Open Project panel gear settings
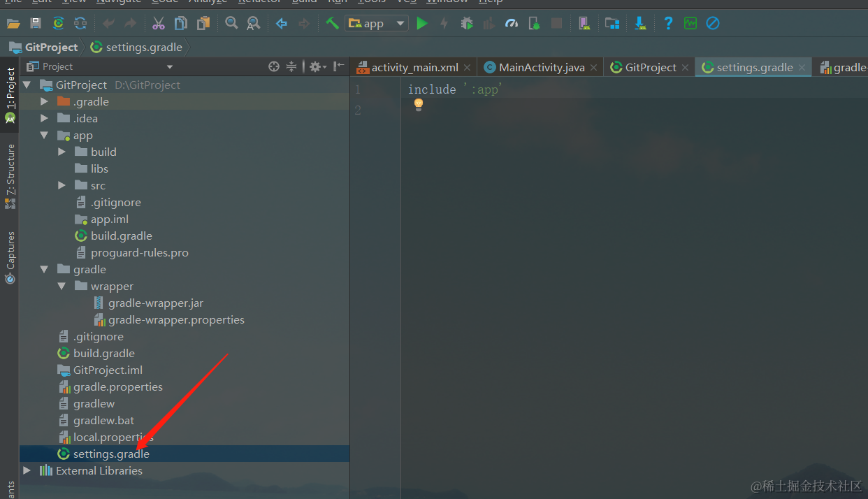Viewport: 868px width, 499px height. coord(317,66)
